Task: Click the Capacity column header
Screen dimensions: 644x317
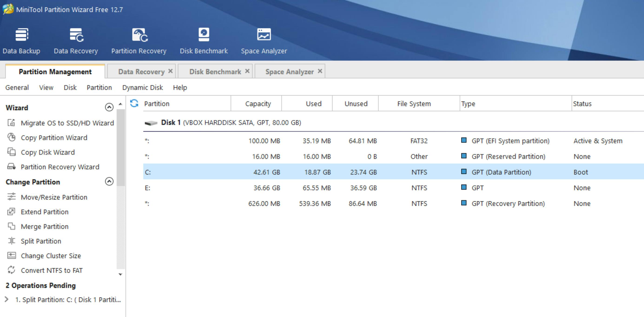Action: coord(258,103)
